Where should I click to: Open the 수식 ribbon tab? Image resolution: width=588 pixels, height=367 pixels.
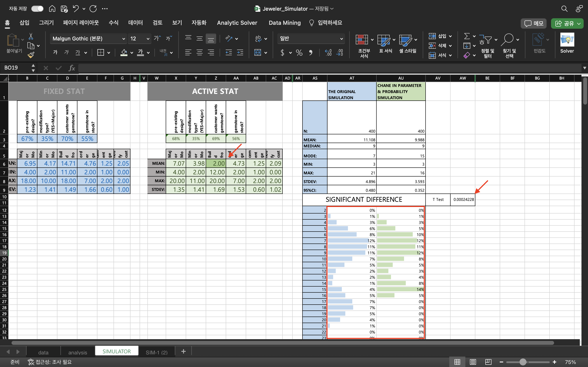pyautogui.click(x=114, y=23)
